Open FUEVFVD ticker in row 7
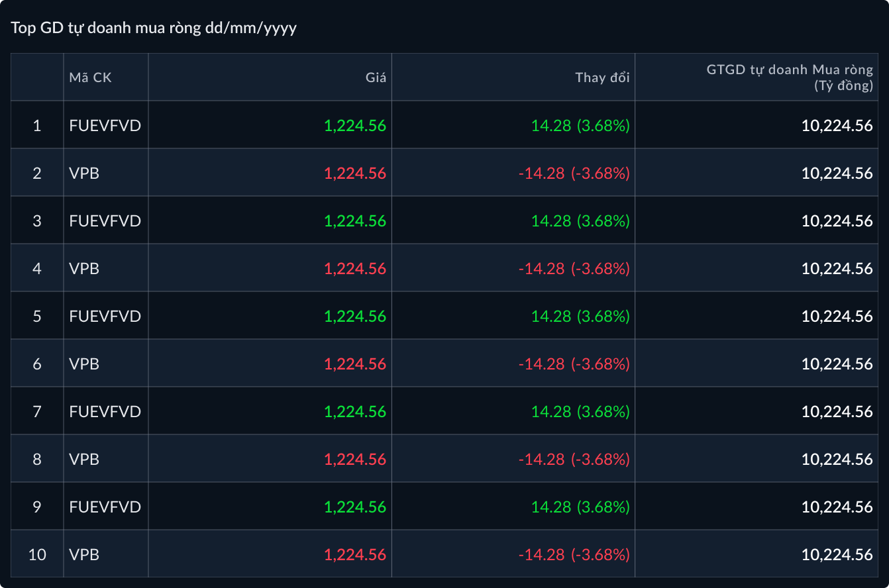The width and height of the screenshot is (889, 588). tap(105, 411)
